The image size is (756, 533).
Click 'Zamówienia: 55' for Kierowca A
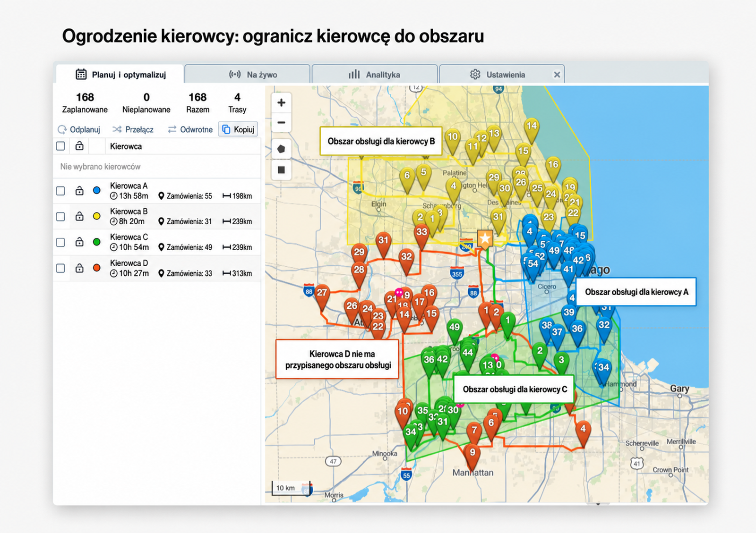click(185, 196)
